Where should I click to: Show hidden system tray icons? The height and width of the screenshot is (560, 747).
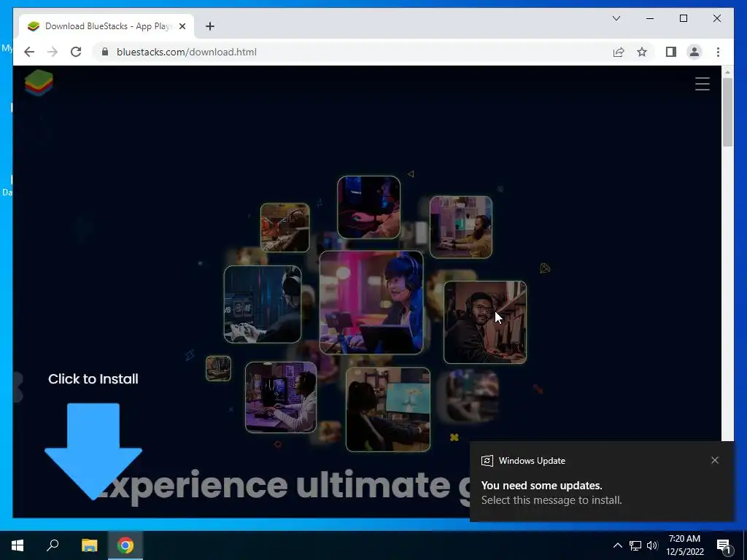pyautogui.click(x=617, y=545)
